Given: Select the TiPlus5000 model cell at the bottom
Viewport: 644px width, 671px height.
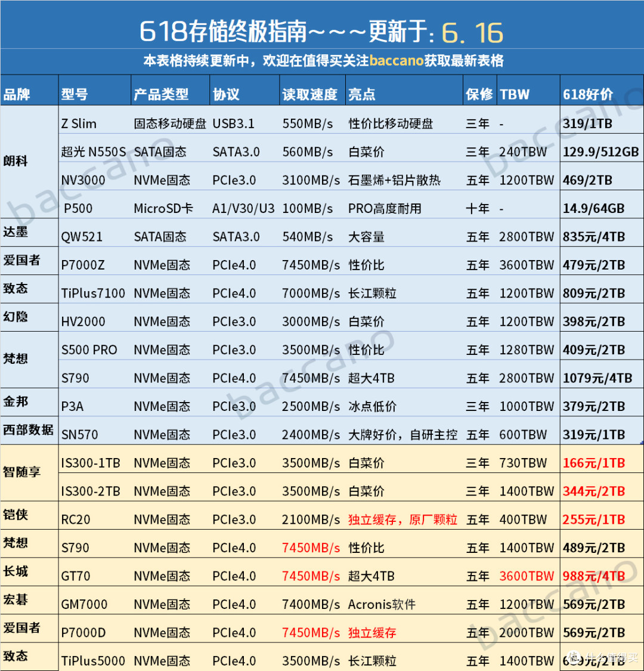Looking at the screenshot, I should coord(93,661).
